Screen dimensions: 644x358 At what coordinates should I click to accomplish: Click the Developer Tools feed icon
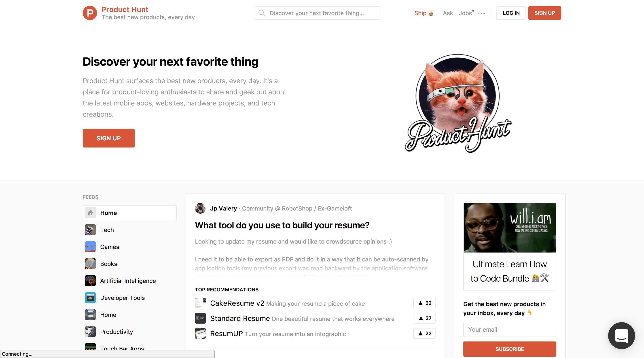[90, 298]
